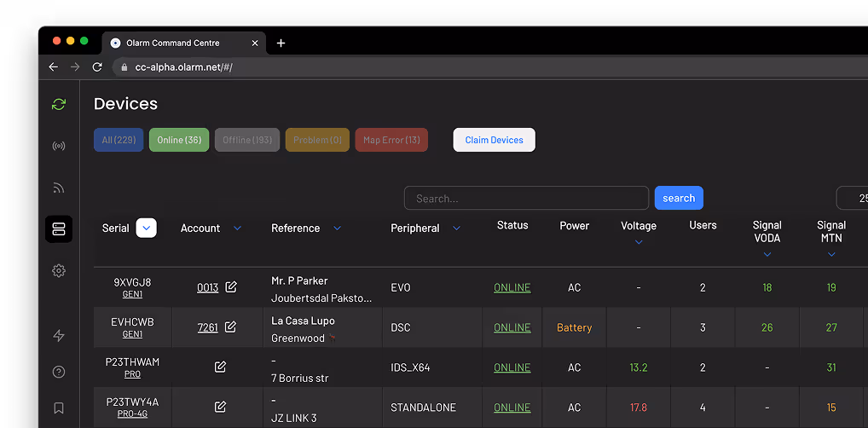Image resolution: width=868 pixels, height=428 pixels.
Task: Sort by the Serial column dropdown
Action: click(x=147, y=228)
